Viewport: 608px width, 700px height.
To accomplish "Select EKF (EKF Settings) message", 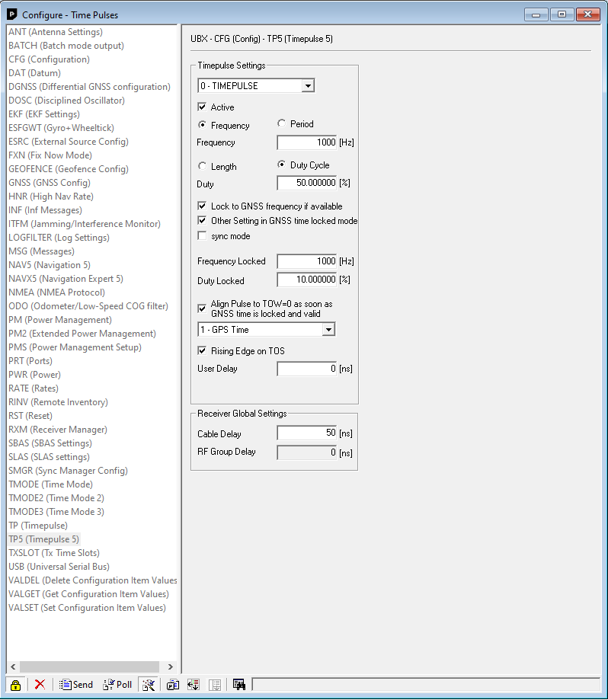I will [x=44, y=113].
